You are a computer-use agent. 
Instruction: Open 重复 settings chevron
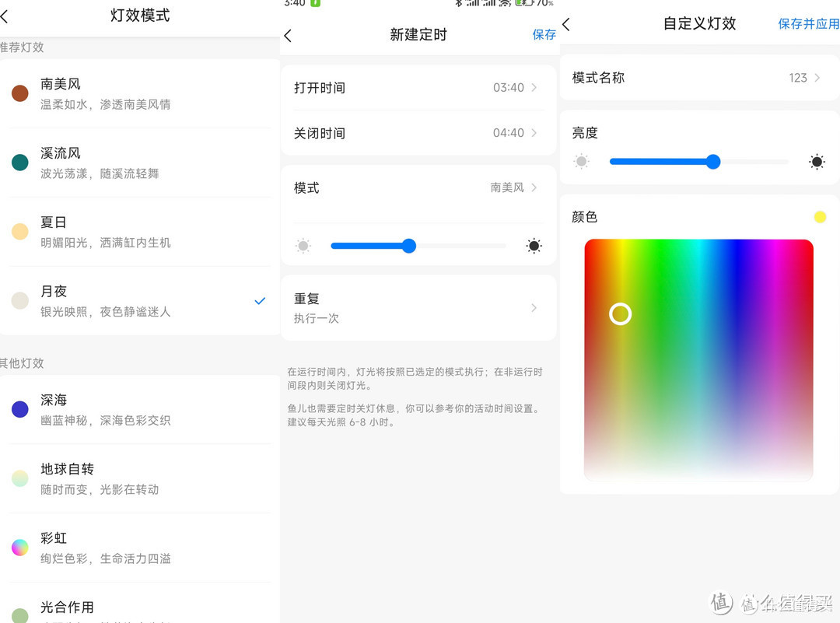(534, 307)
